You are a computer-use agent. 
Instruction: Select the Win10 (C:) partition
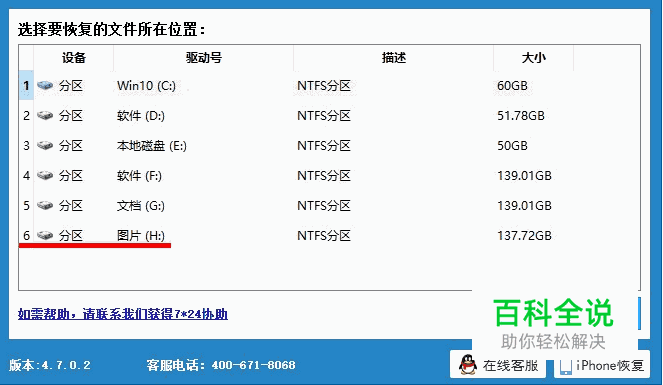(146, 86)
